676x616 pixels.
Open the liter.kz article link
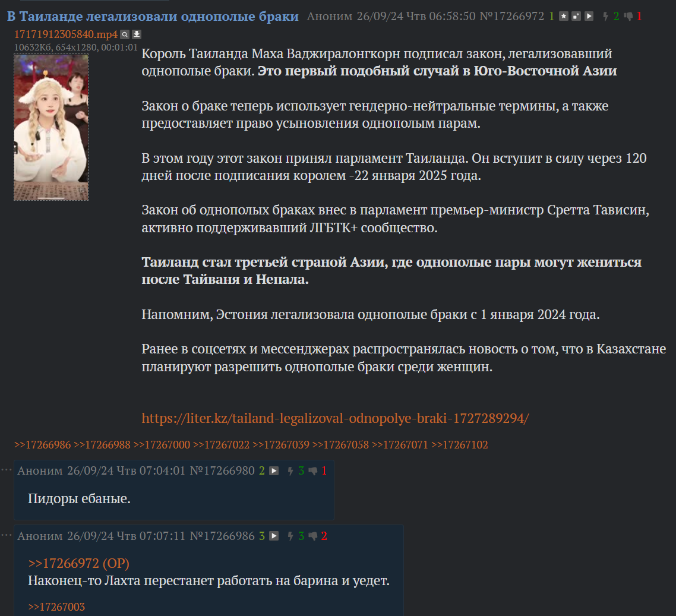[x=335, y=418]
